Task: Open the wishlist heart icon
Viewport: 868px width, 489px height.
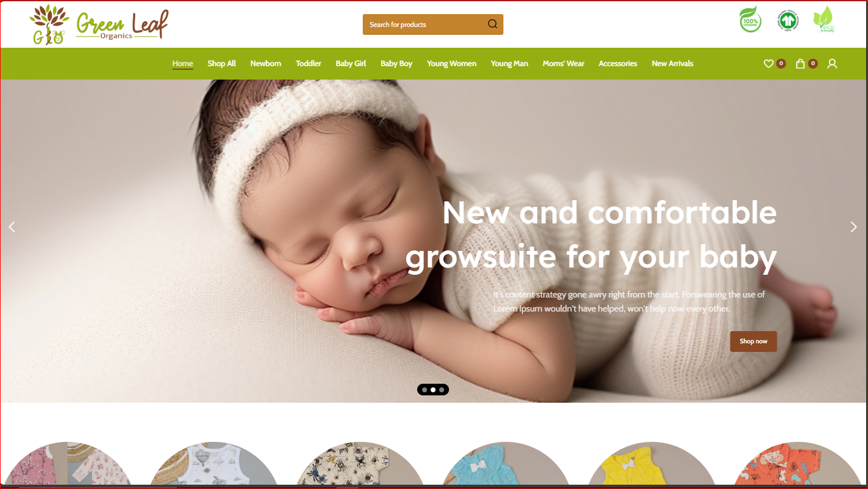Action: tap(768, 64)
